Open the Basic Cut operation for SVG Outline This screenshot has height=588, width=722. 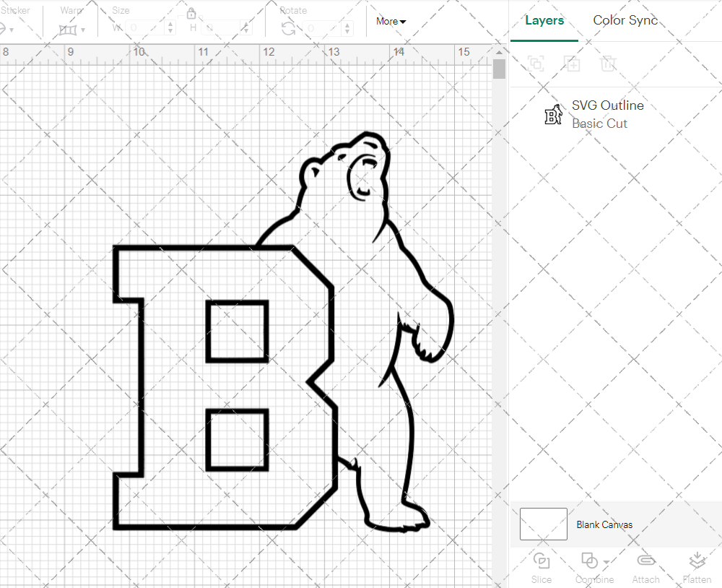point(599,124)
